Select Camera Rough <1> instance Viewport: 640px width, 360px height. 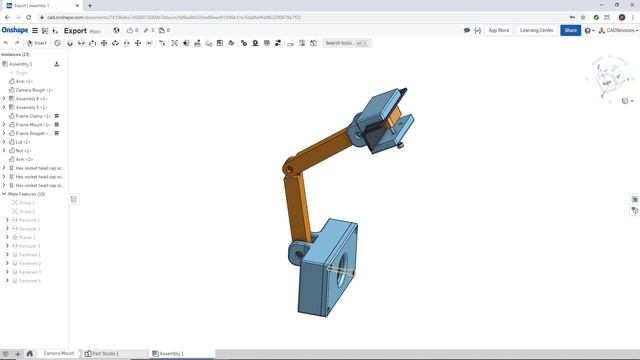[x=34, y=90]
